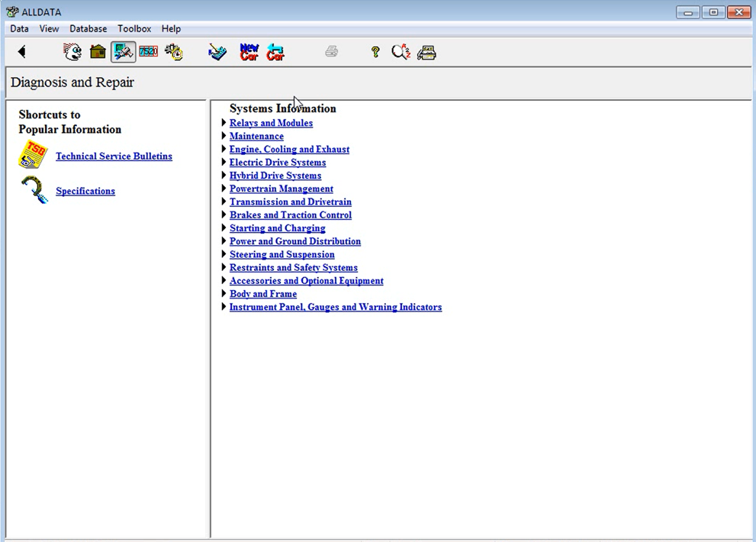Maximize the ALLDATA window
Image resolution: width=756 pixels, height=542 pixels.
coord(713,12)
